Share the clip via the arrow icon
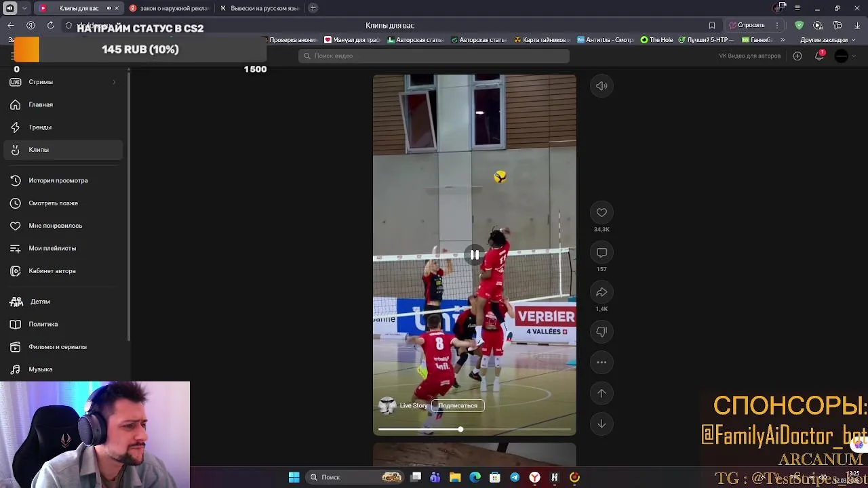868x488 pixels. click(x=601, y=292)
